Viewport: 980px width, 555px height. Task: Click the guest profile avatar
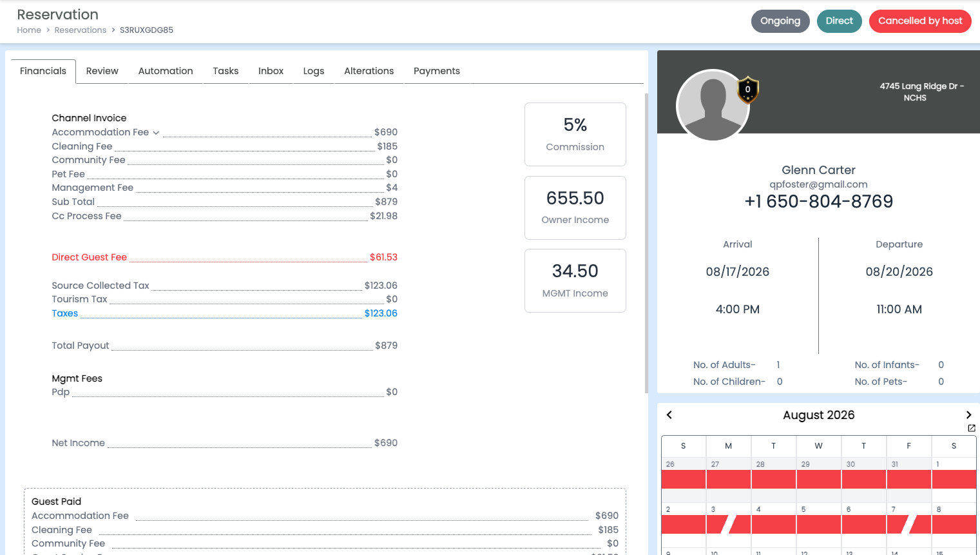(713, 106)
